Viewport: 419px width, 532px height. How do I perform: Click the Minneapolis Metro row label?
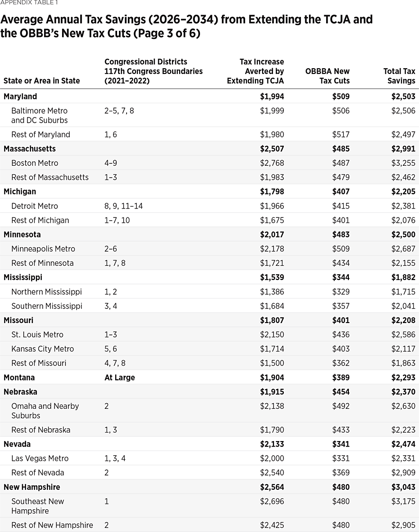(43, 249)
